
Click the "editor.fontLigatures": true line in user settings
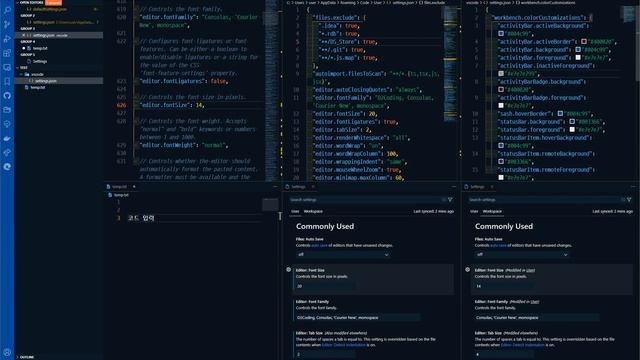355,122
